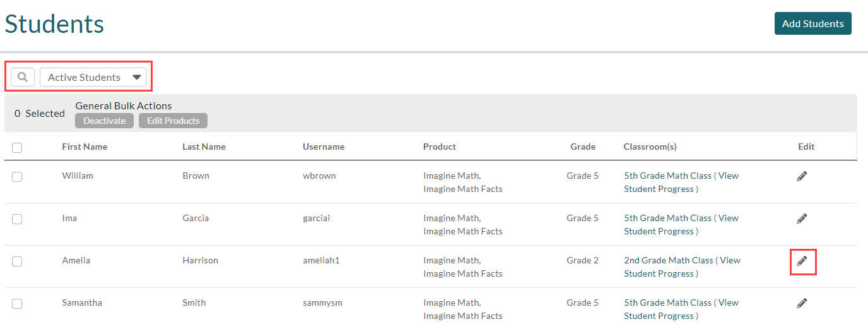
Task: Edit Samantha Smith with pencil icon
Action: pos(802,303)
